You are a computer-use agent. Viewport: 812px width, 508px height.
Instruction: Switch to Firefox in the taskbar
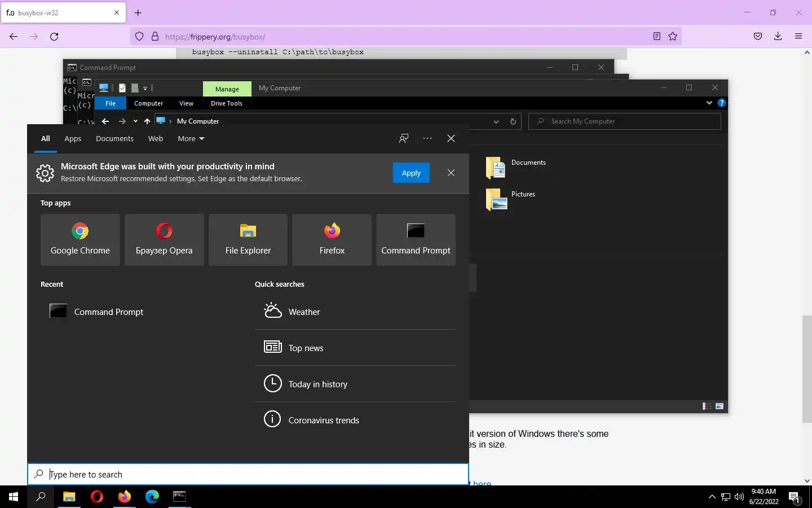[x=125, y=497]
